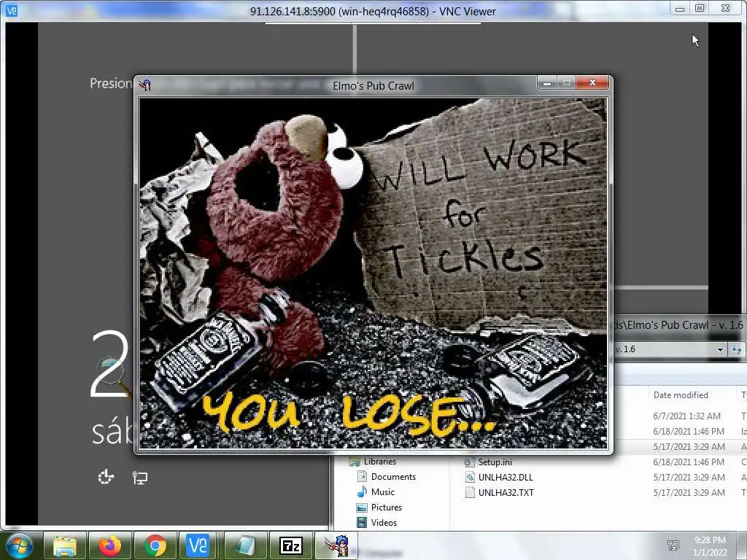
Task: Minimize the Elmo's Pub Crawl window
Action: pyautogui.click(x=547, y=83)
